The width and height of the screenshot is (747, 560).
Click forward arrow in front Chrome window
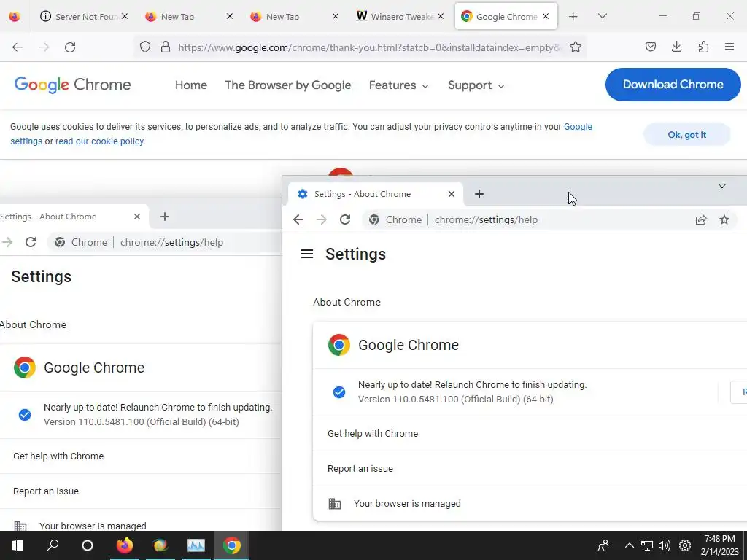[322, 219]
